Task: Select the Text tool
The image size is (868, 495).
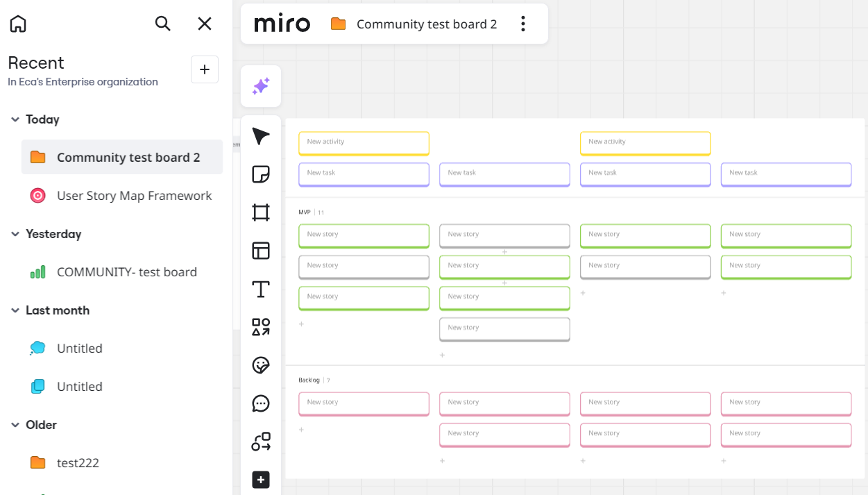Action: click(x=261, y=289)
